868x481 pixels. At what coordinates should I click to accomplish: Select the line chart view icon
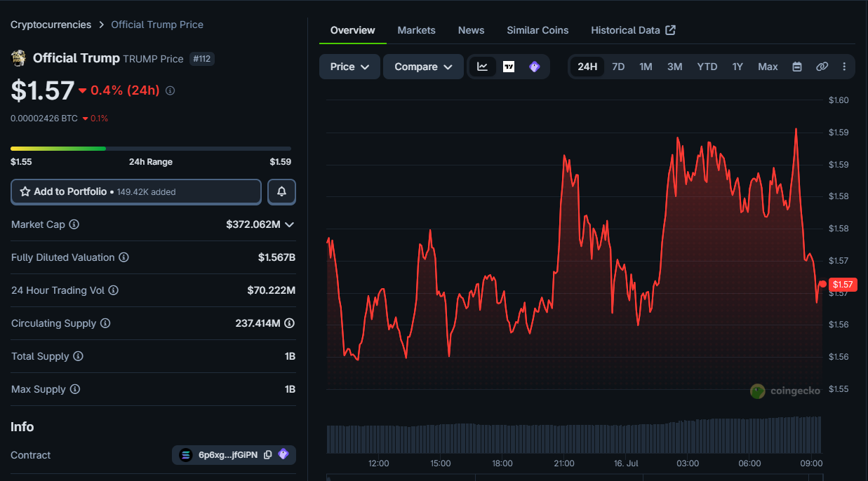click(x=483, y=67)
